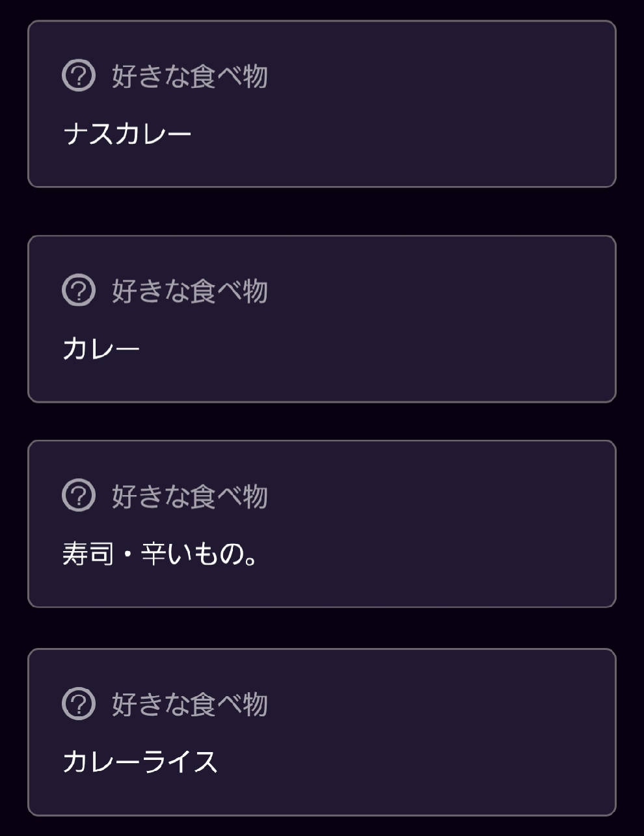Screen dimensions: 644x836
Task: Click the dark gap between ナスカレー and カレー cards
Action: tap(322, 211)
